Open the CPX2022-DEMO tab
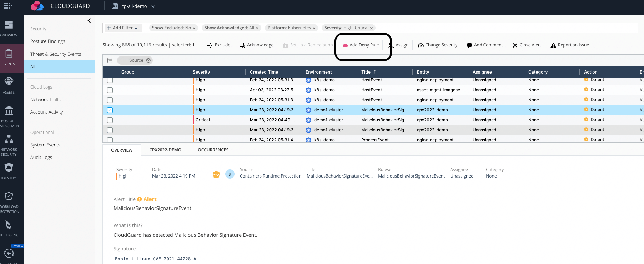Screen dimensions: 644x264 (x=165, y=150)
